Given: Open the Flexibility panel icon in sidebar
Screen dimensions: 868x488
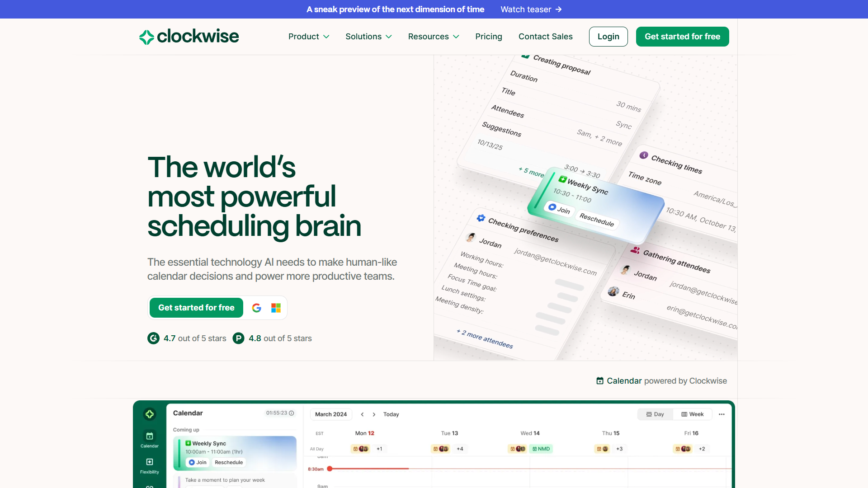Looking at the screenshot, I should (150, 462).
